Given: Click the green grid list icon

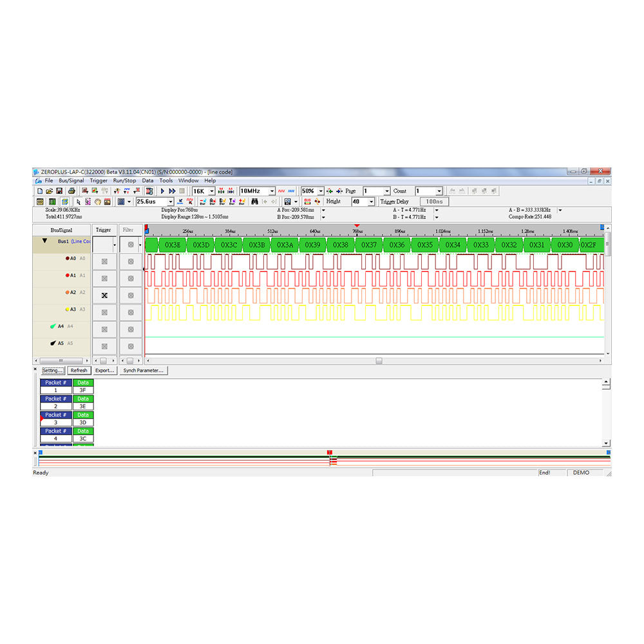Looking at the screenshot, I should [x=52, y=202].
